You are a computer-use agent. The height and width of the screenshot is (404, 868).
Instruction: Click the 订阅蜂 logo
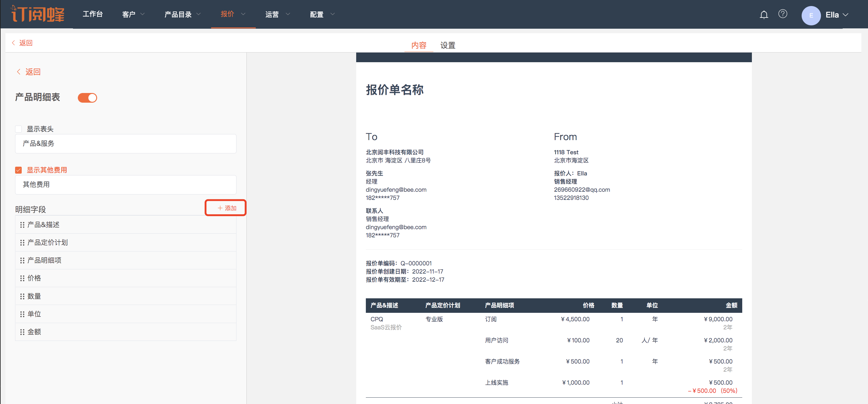pyautogui.click(x=38, y=14)
